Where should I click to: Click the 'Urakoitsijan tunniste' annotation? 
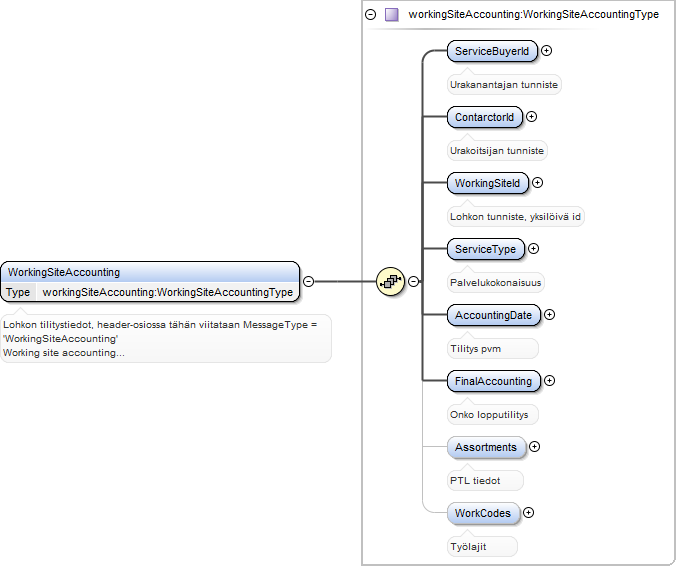click(497, 151)
